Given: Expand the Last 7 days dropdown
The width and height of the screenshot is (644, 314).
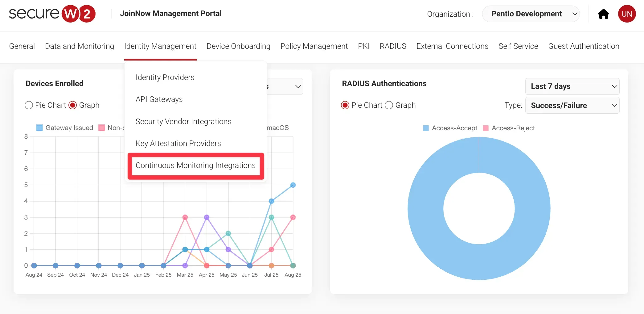Looking at the screenshot, I should [572, 86].
